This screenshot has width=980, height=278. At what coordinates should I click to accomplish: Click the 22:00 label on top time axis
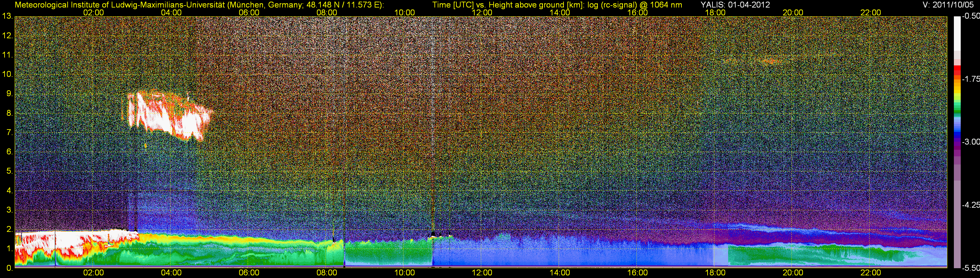(871, 12)
